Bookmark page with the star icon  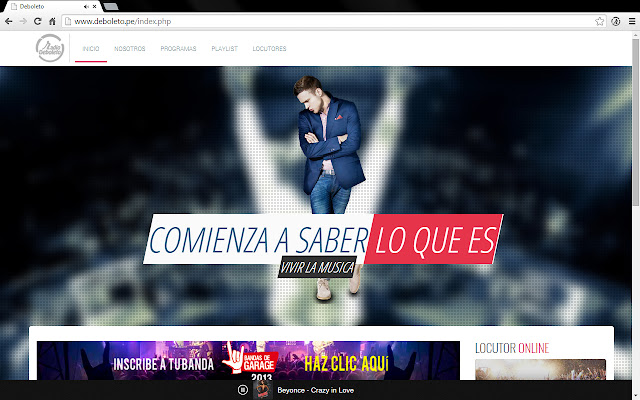599,21
